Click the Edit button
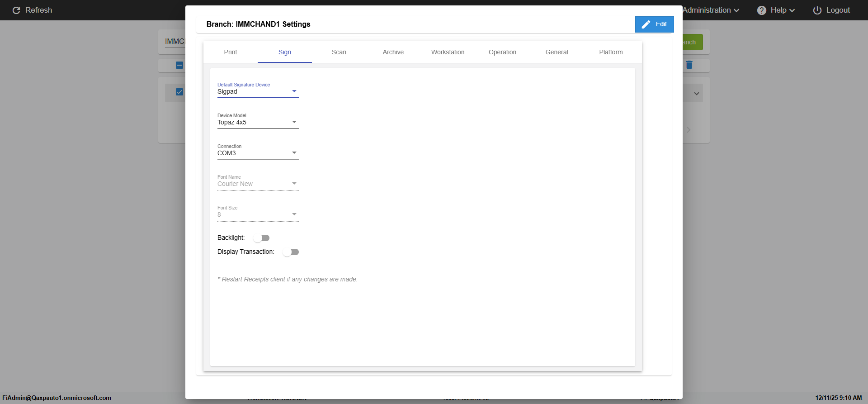Viewport: 868px width, 404px height. pos(654,24)
